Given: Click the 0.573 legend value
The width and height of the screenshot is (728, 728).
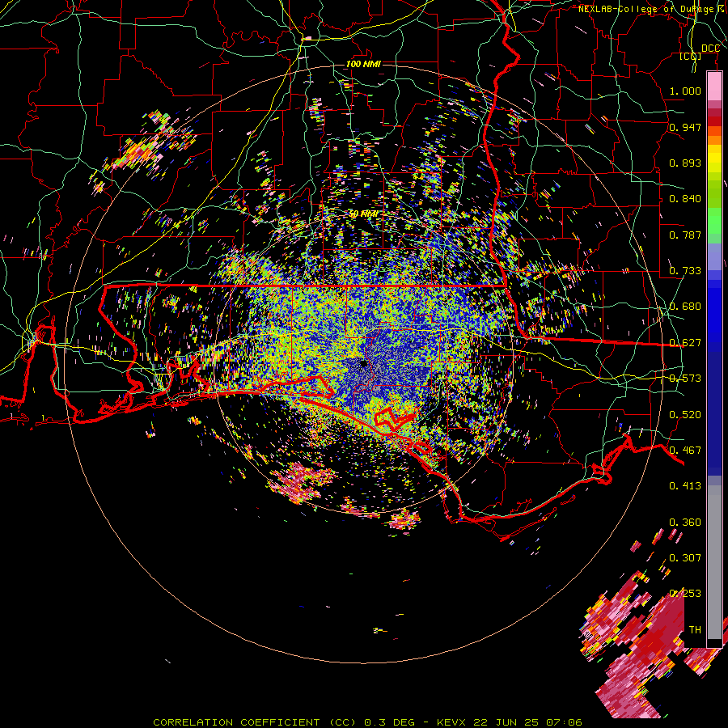Looking at the screenshot, I should click(x=685, y=379).
